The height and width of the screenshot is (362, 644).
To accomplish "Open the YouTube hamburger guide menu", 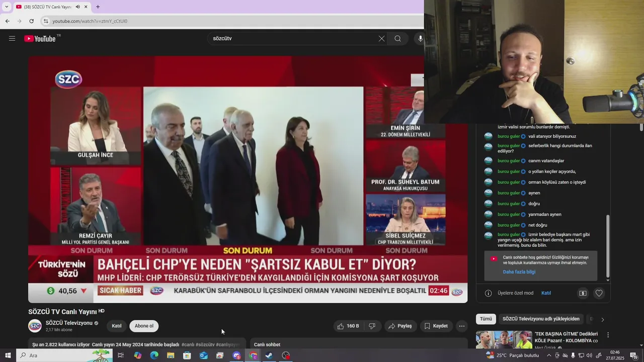I will [x=12, y=38].
